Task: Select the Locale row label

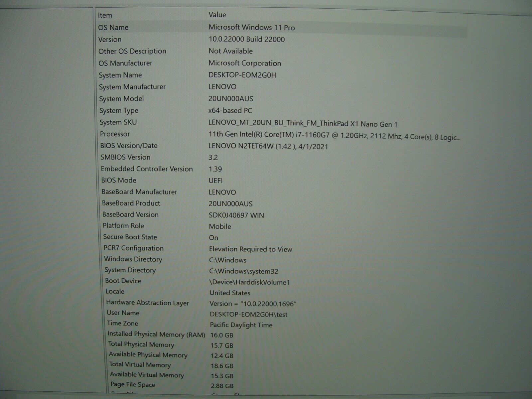Action: [115, 291]
